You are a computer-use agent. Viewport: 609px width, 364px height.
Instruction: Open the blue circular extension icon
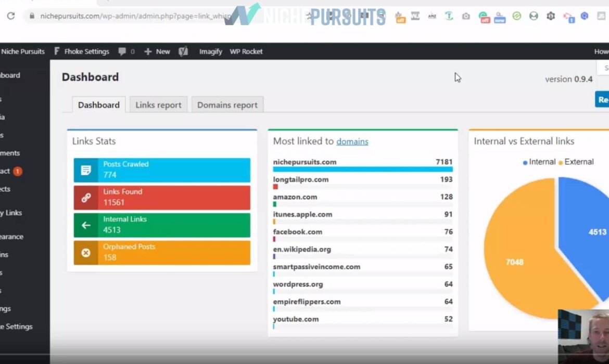[585, 16]
